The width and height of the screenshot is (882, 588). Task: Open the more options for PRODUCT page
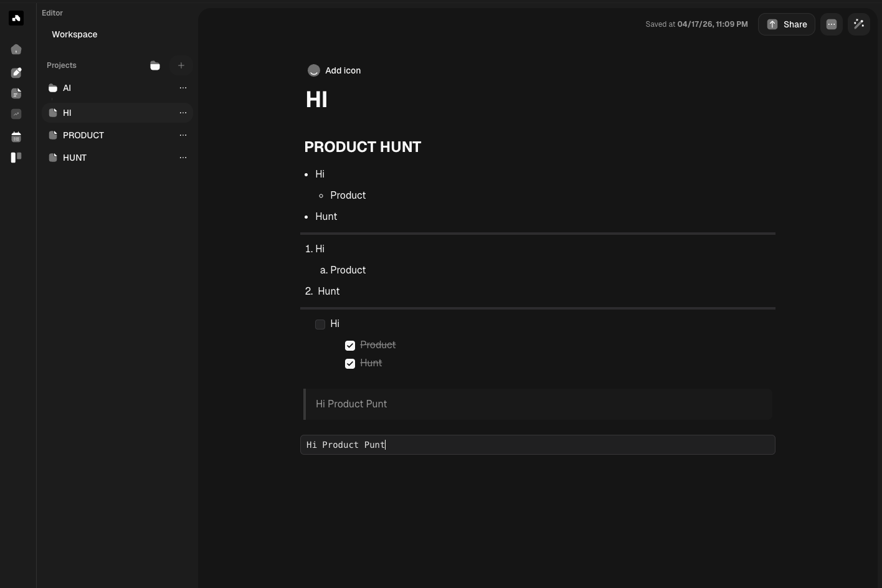183,135
